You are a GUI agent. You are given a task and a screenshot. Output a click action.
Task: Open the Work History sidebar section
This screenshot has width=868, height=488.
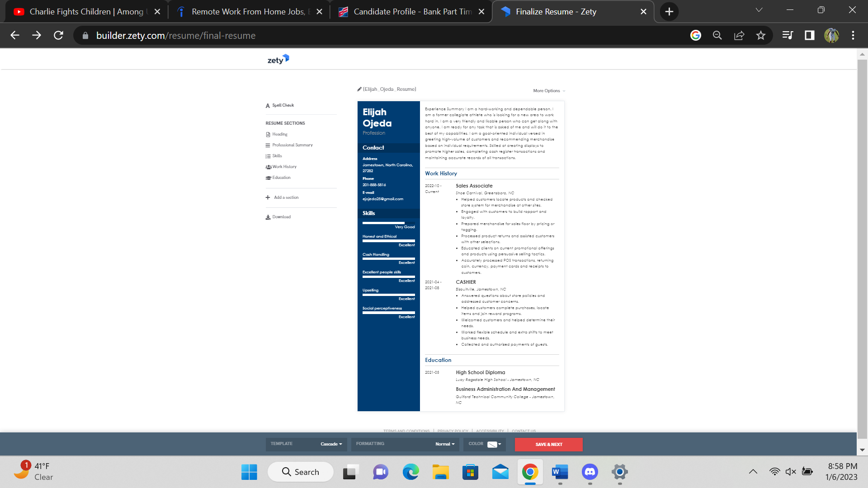pos(281,167)
